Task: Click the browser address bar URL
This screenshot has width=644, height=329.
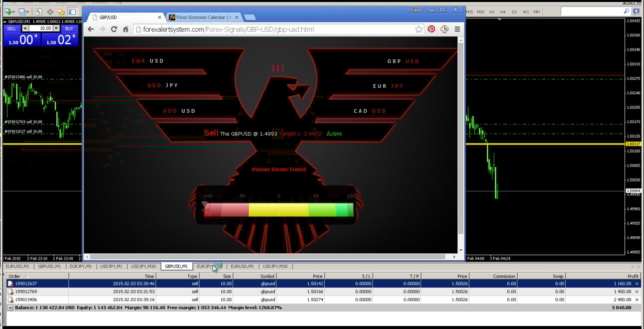Action: 228,29
